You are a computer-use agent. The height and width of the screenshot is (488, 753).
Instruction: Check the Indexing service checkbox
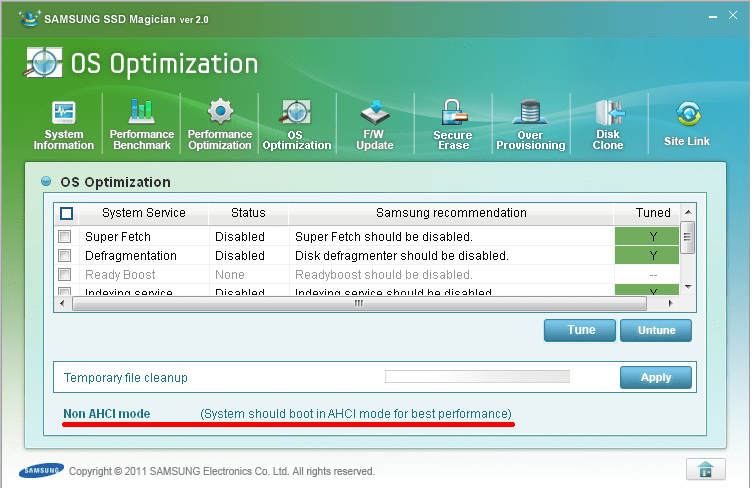coord(64,291)
